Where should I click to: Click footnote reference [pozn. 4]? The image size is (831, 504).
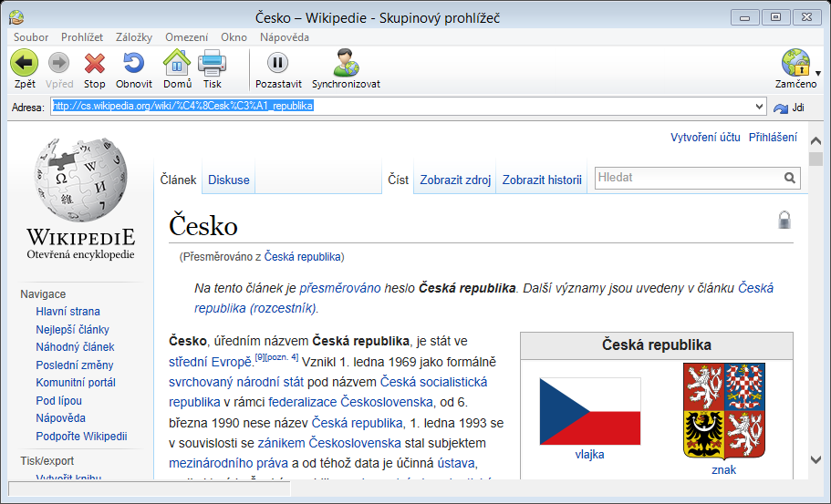pos(282,357)
